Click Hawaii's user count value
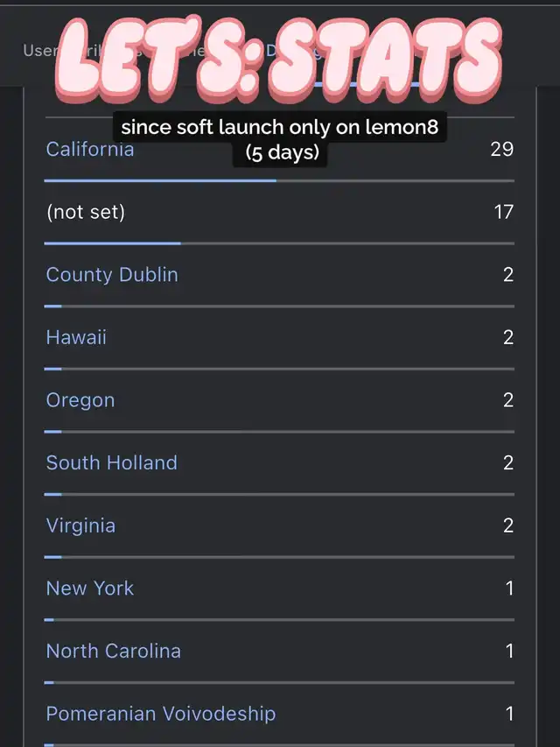Image resolution: width=560 pixels, height=747 pixels. click(508, 337)
